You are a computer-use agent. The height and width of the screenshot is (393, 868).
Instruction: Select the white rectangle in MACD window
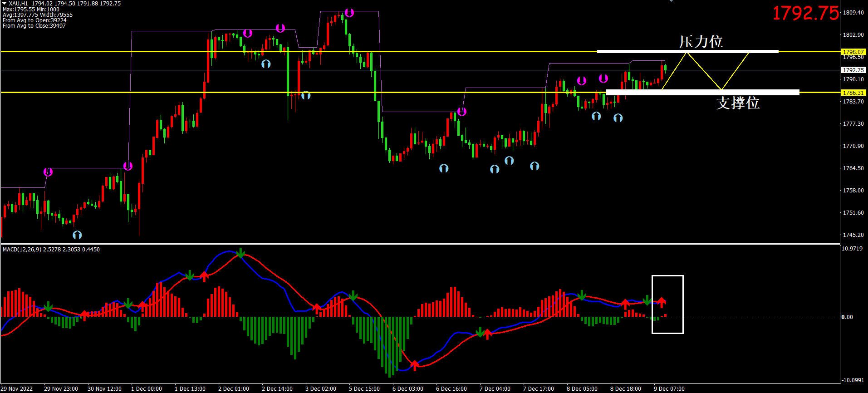[667, 276]
